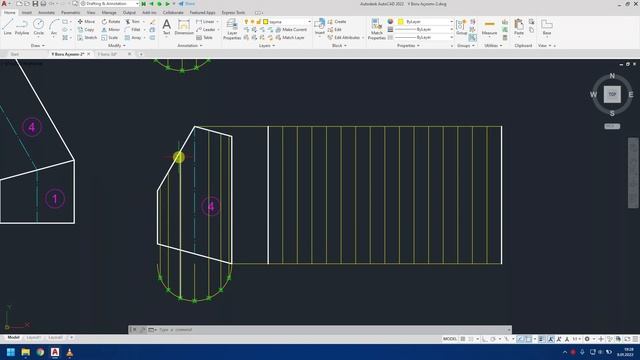
Task: Click Match Properties tool
Action: [376, 29]
